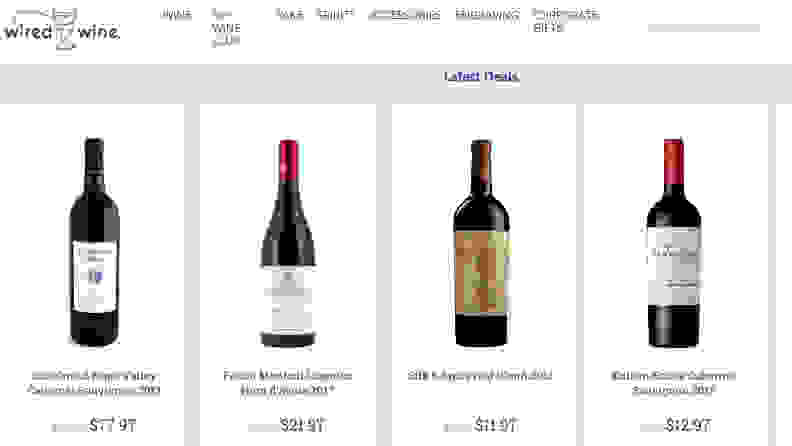Open the Latest Deals link
The image size is (792, 446).
pyautogui.click(x=482, y=76)
